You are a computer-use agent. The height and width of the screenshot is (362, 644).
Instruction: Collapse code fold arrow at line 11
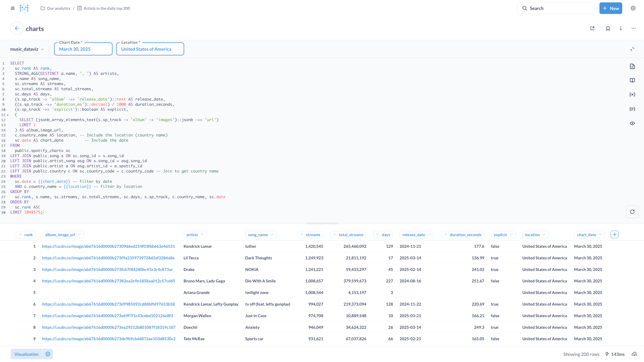pyautogui.click(x=8, y=115)
